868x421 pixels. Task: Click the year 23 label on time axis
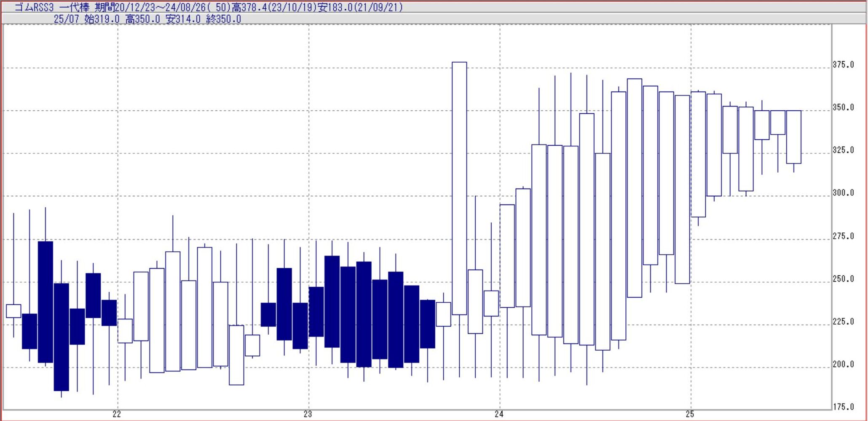[x=308, y=414]
